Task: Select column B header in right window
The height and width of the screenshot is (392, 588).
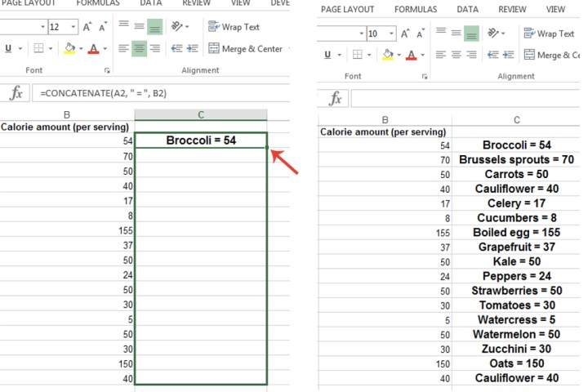Action: click(385, 120)
